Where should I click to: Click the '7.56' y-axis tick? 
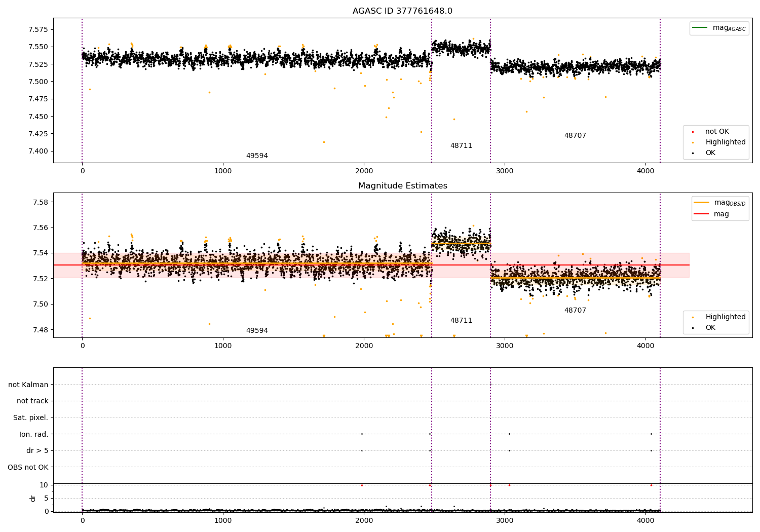coord(41,227)
